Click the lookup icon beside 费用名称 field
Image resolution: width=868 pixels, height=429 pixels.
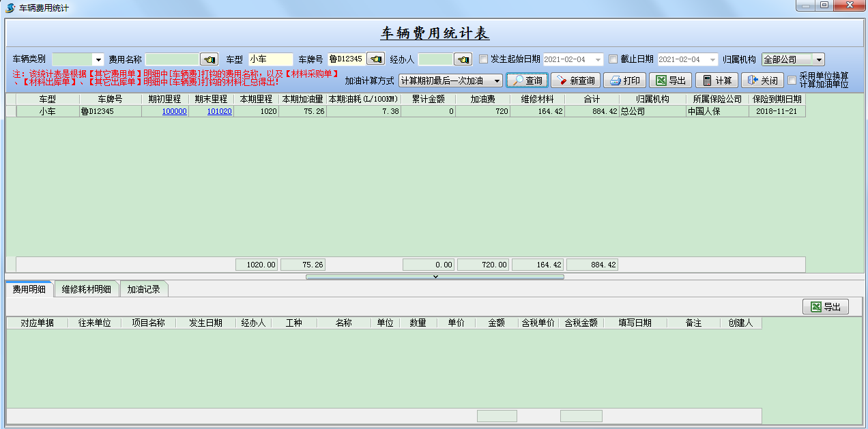[209, 59]
